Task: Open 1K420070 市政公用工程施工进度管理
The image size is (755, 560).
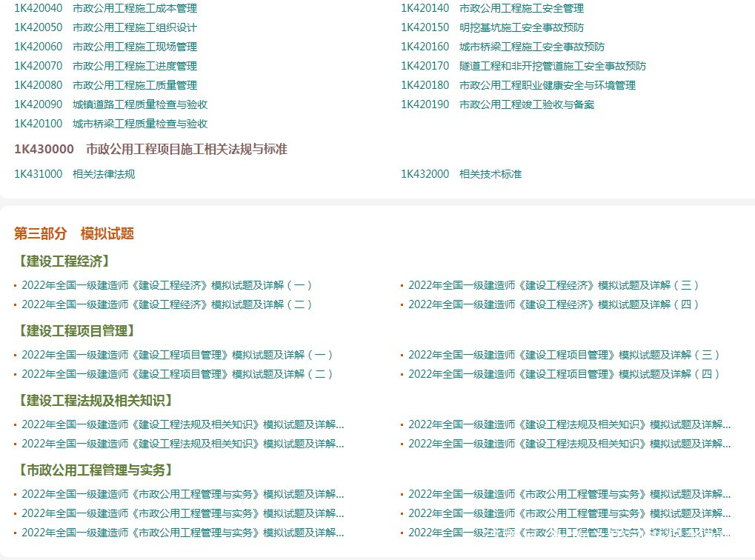Action: tap(105, 66)
